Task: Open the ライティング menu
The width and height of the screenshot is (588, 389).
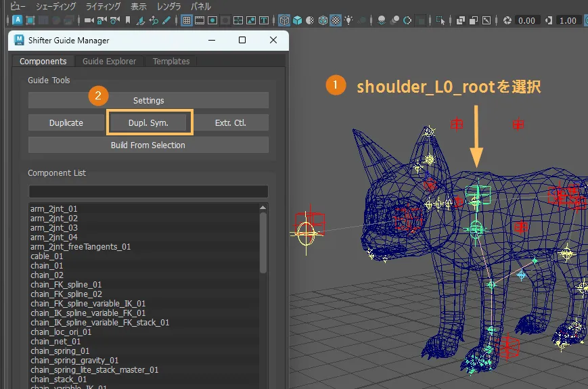Action: pyautogui.click(x=104, y=6)
